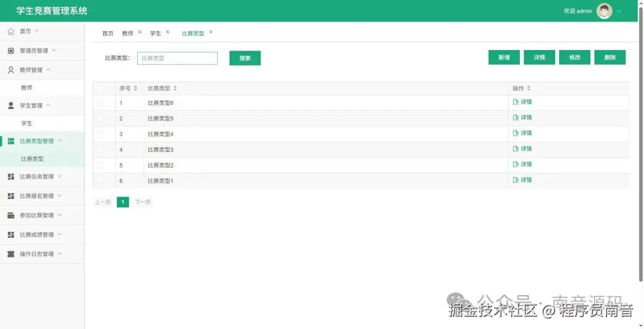Check the box for 比赛类型3

tap(100, 150)
